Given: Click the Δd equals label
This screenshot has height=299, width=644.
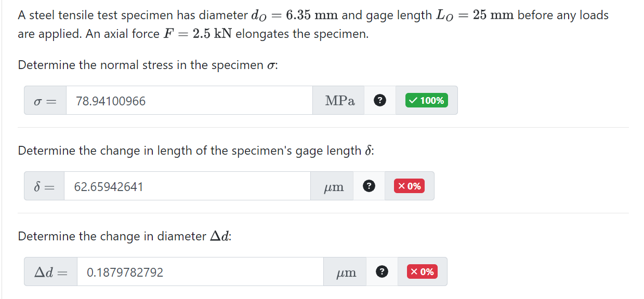Looking at the screenshot, I should tap(50, 271).
